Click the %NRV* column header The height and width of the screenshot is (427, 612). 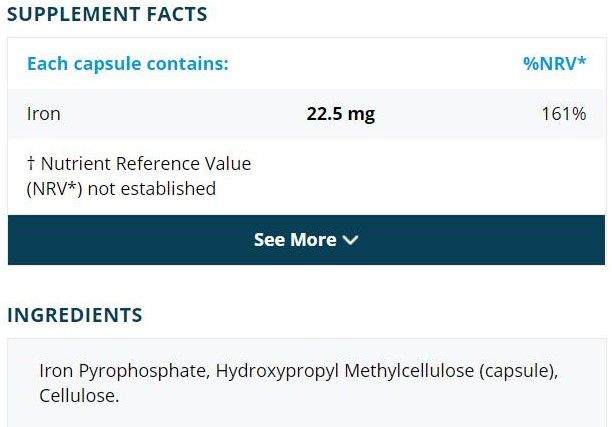554,64
